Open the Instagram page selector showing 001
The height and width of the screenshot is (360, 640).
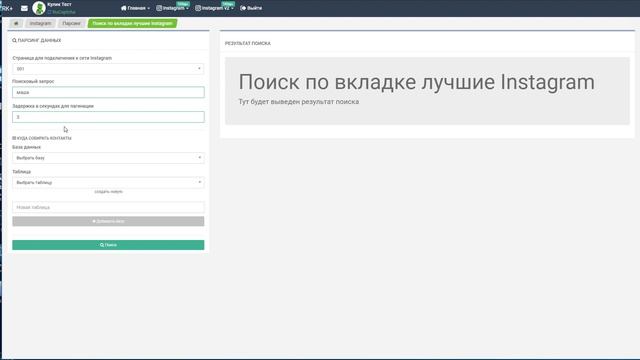pos(108,69)
